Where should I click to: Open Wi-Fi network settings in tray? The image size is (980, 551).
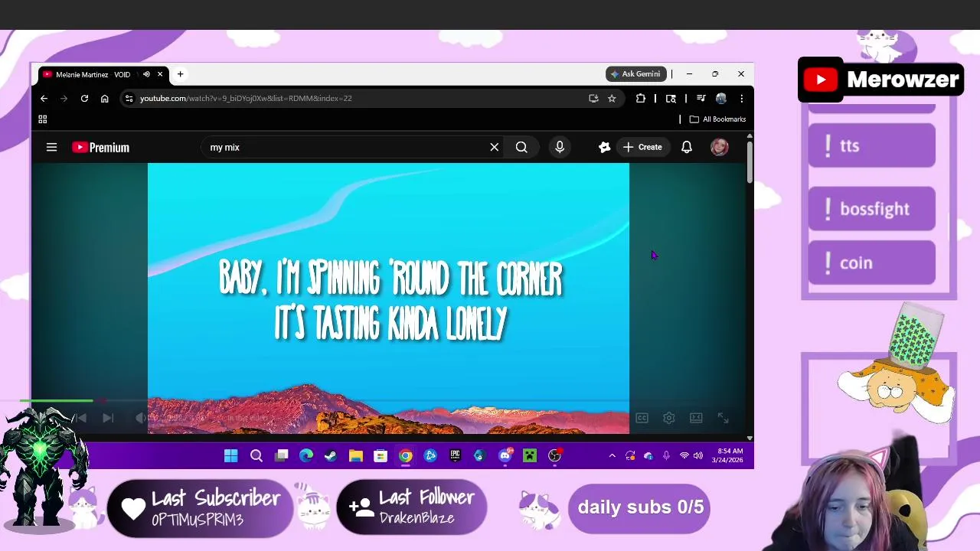pos(684,456)
